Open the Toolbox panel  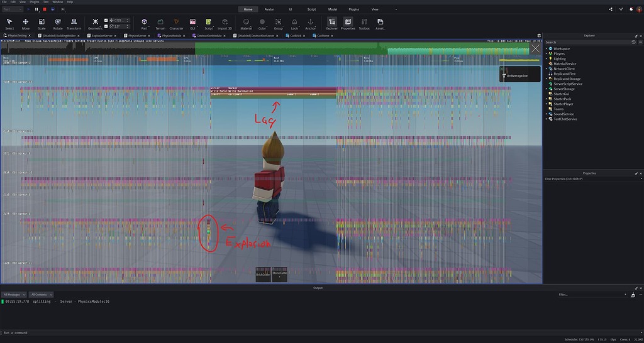tap(364, 23)
